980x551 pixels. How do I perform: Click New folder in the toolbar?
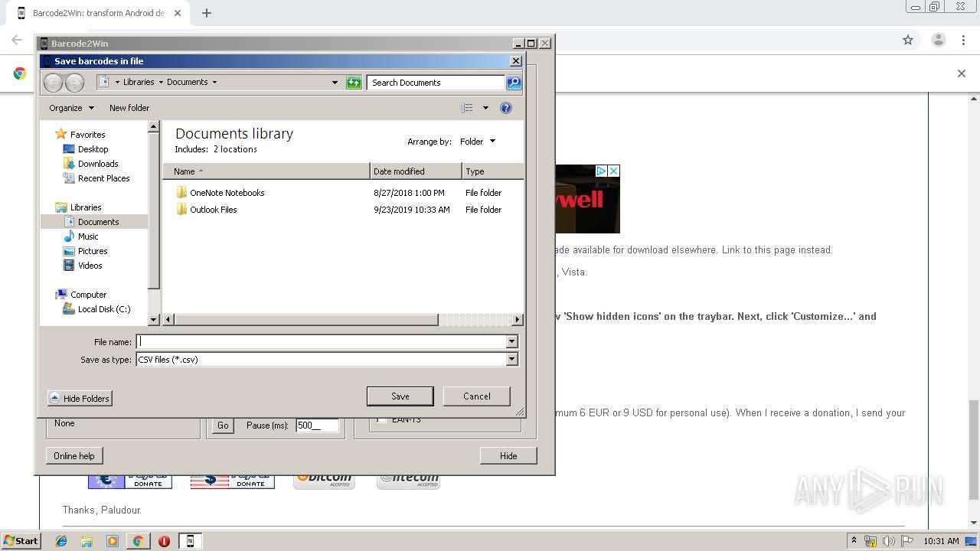pyautogui.click(x=129, y=108)
